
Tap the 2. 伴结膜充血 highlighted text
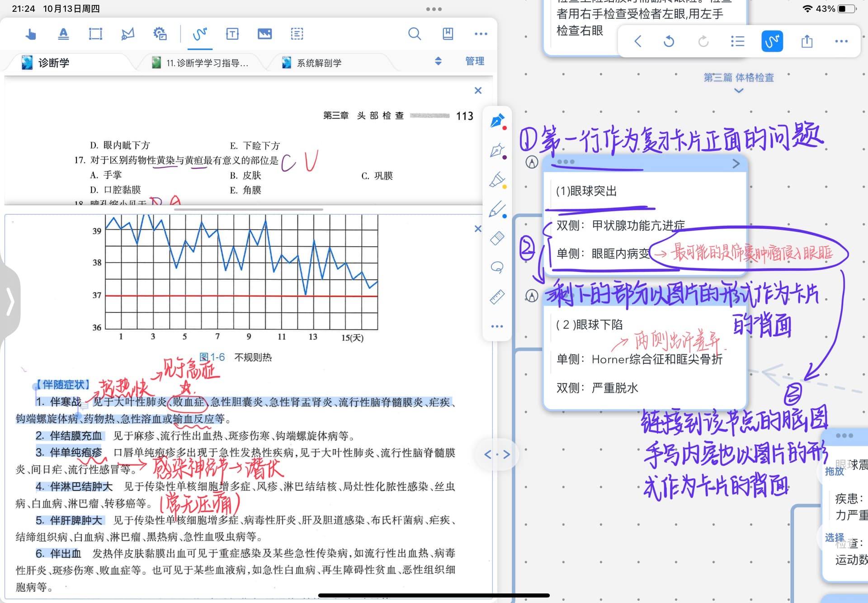pos(70,436)
